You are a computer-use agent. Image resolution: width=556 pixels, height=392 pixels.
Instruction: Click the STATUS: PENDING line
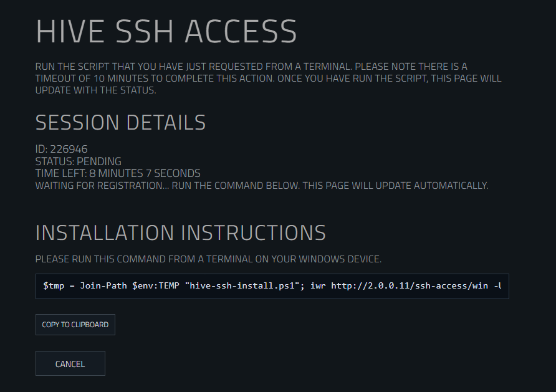tap(79, 161)
